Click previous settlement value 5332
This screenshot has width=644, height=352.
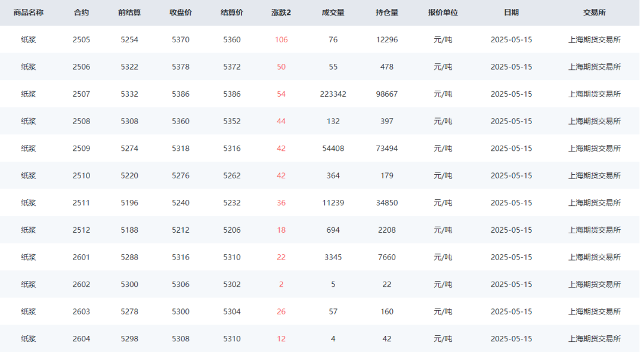(129, 94)
